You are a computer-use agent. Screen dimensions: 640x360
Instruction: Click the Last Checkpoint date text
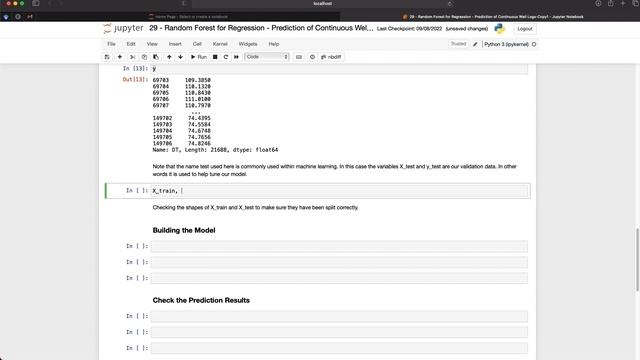(x=409, y=29)
